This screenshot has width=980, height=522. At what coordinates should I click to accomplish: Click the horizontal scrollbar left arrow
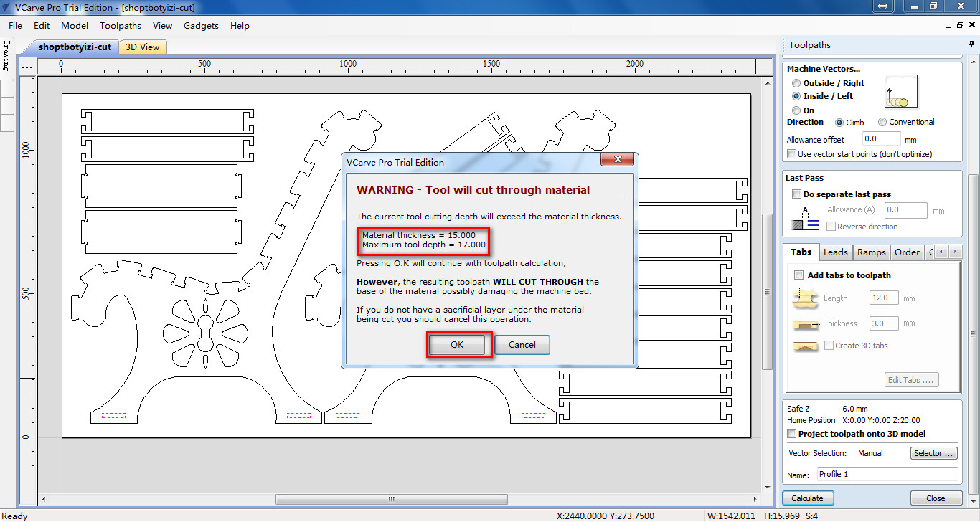click(x=44, y=499)
